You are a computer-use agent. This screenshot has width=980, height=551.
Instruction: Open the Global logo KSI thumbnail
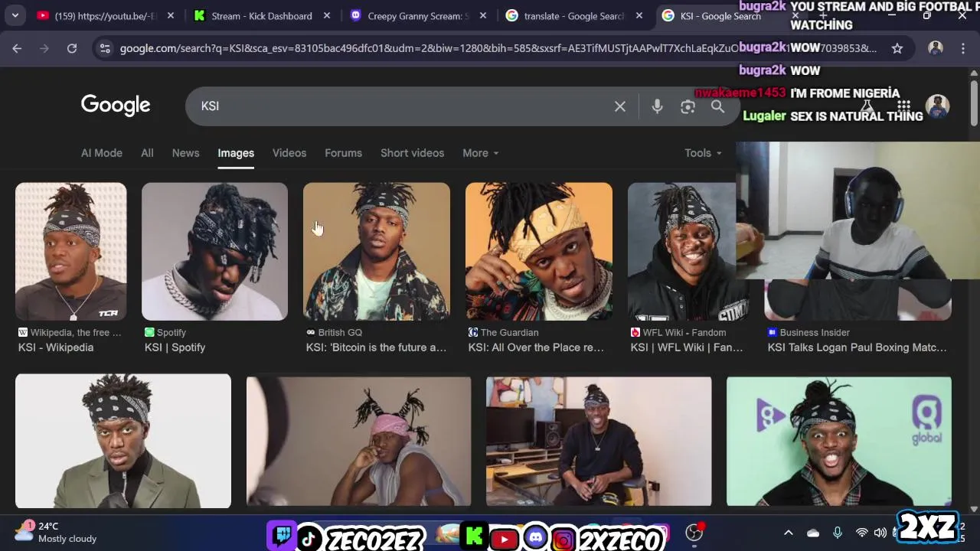pyautogui.click(x=839, y=441)
